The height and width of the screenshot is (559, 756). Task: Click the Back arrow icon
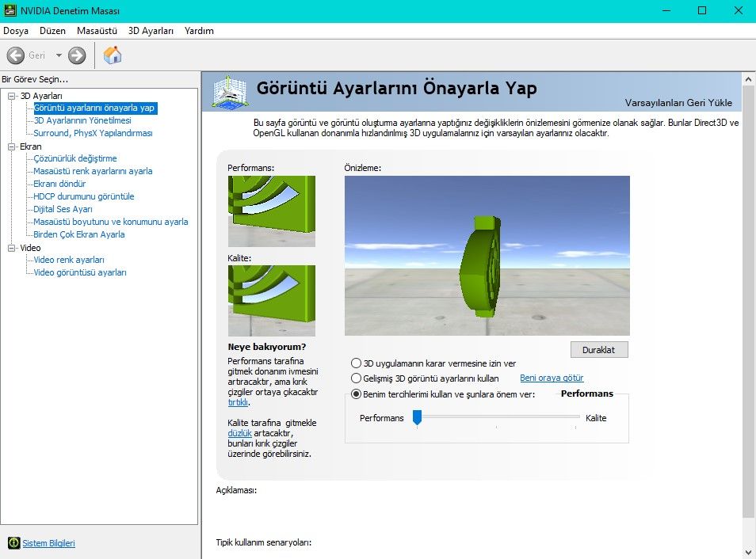15,55
